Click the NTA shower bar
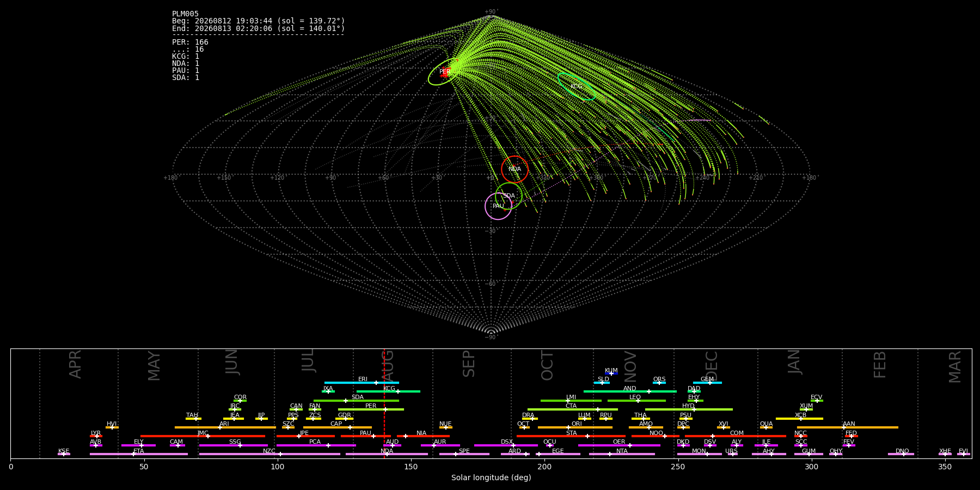The image size is (980, 490). (622, 454)
